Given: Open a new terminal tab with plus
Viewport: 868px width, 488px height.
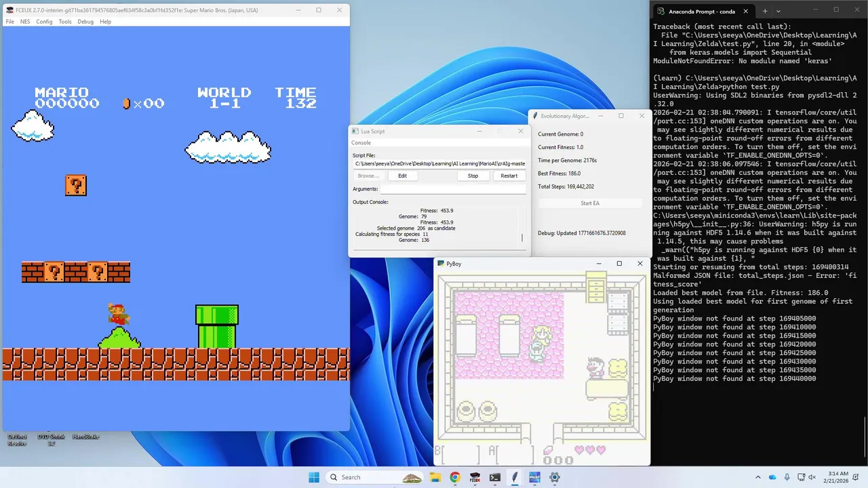Looking at the screenshot, I should [765, 11].
